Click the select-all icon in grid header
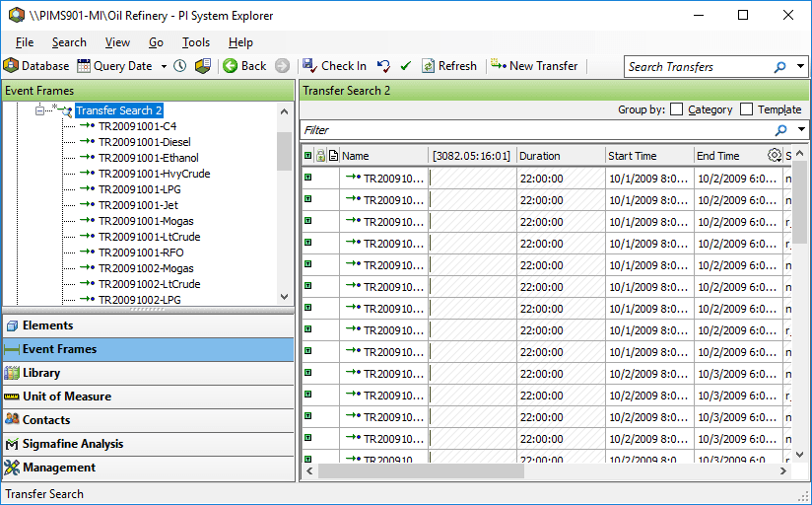The image size is (812, 505). [x=308, y=156]
